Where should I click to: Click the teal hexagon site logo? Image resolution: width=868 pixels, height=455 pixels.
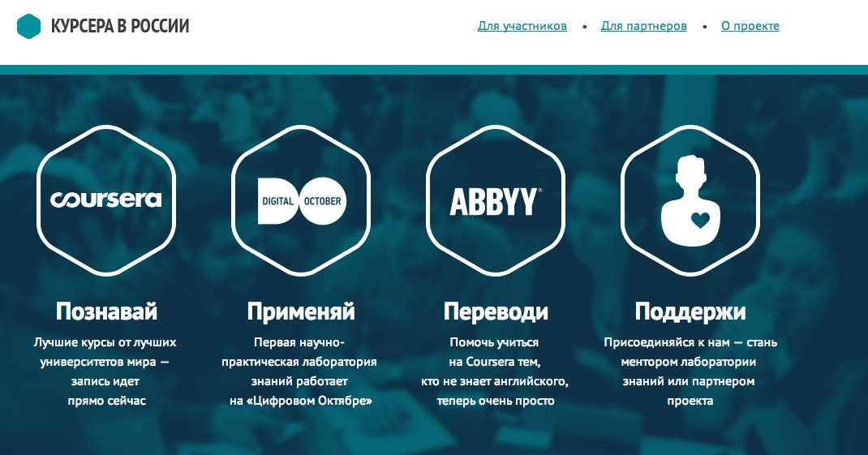tap(28, 27)
